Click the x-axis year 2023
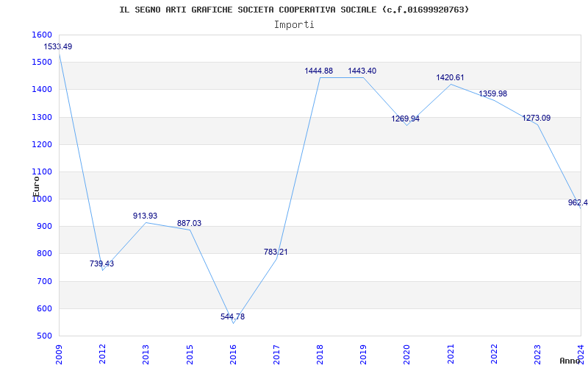This screenshot has width=588, height=368. [x=537, y=354]
